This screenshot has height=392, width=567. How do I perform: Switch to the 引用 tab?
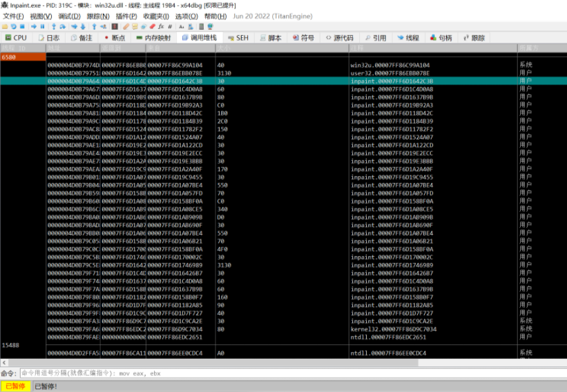click(x=376, y=37)
